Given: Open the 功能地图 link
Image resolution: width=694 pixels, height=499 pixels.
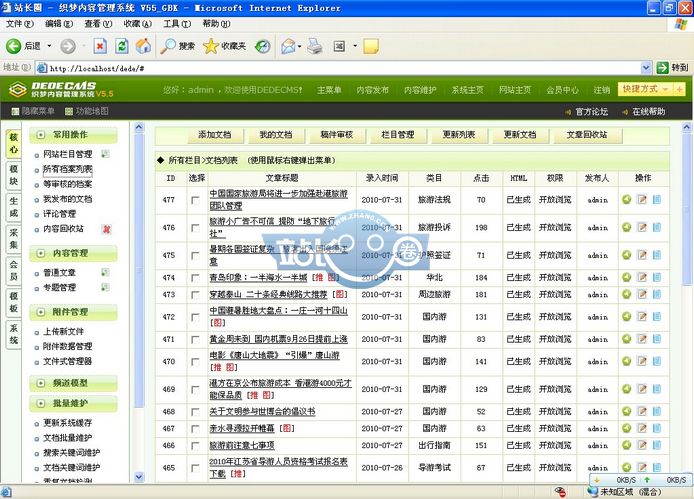Looking at the screenshot, I should (x=87, y=111).
